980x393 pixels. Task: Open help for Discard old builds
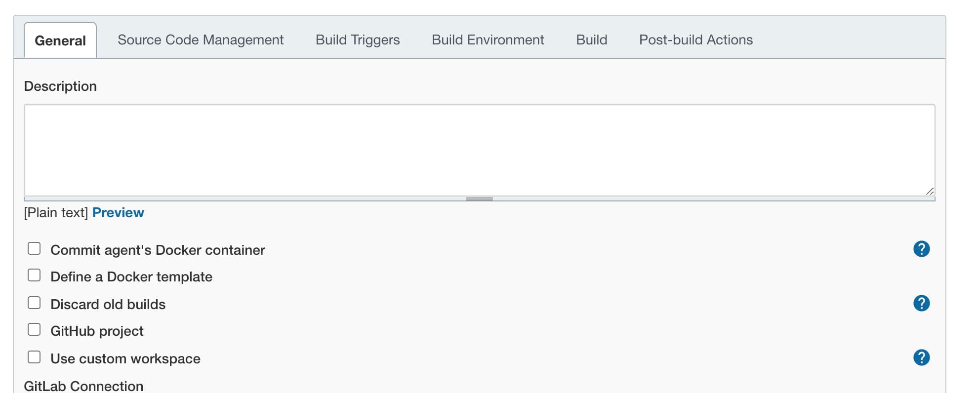tap(921, 303)
